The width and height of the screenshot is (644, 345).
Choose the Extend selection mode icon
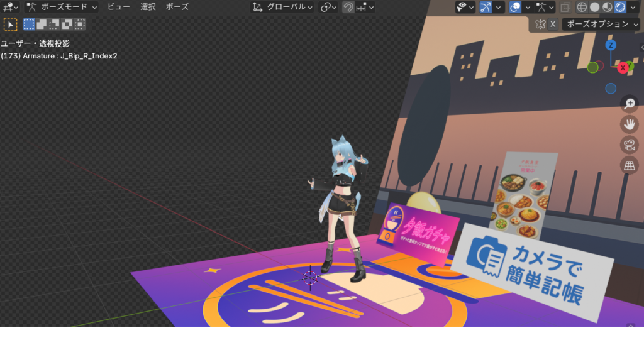[x=42, y=25]
